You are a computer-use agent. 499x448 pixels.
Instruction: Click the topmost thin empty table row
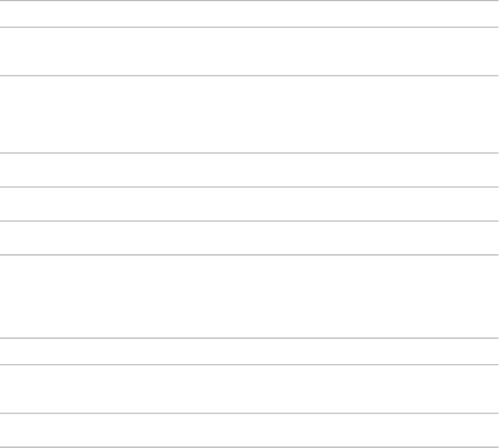tap(249, 13)
